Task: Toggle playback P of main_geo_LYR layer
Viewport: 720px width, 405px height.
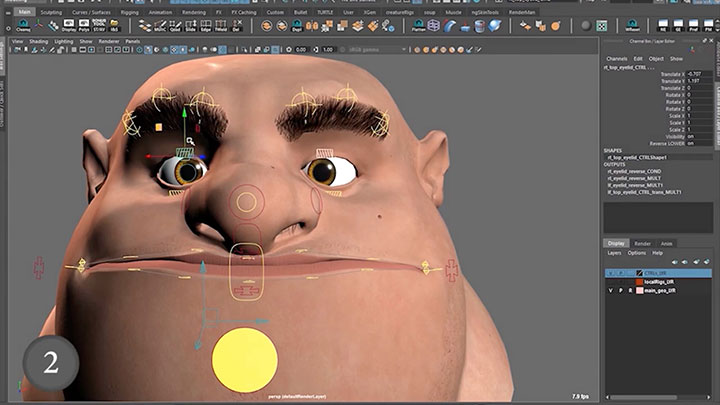Action: [620, 291]
